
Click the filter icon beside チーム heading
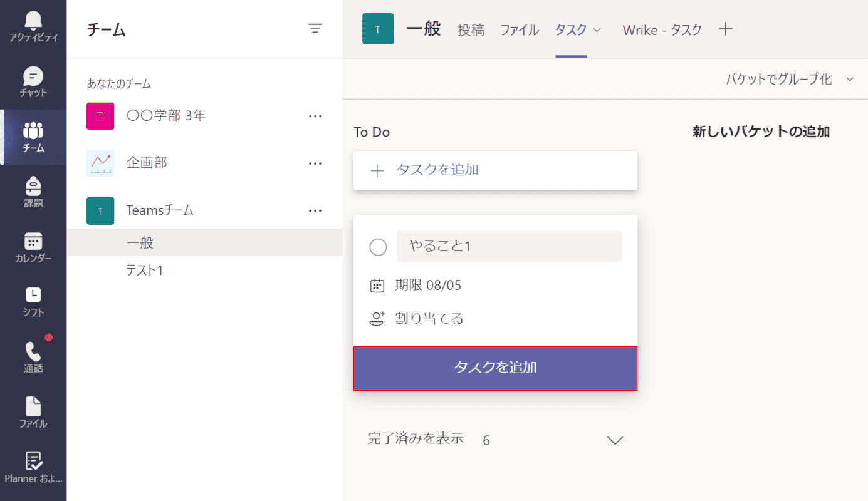315,28
